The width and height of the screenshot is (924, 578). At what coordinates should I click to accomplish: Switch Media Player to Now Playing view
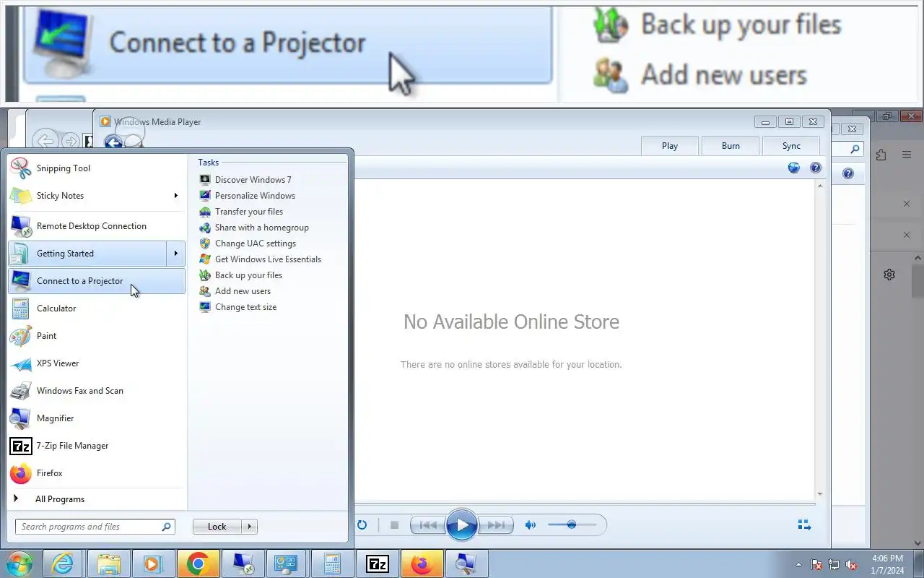tap(804, 525)
